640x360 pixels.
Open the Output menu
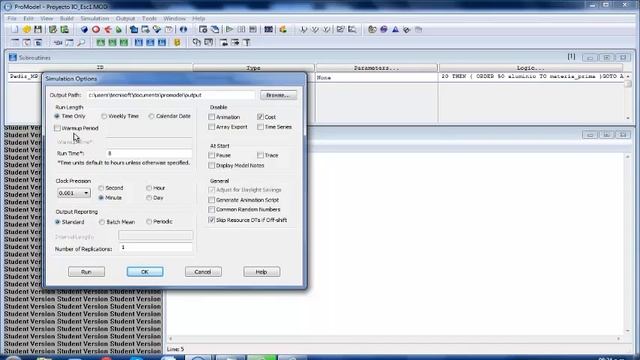pos(125,18)
